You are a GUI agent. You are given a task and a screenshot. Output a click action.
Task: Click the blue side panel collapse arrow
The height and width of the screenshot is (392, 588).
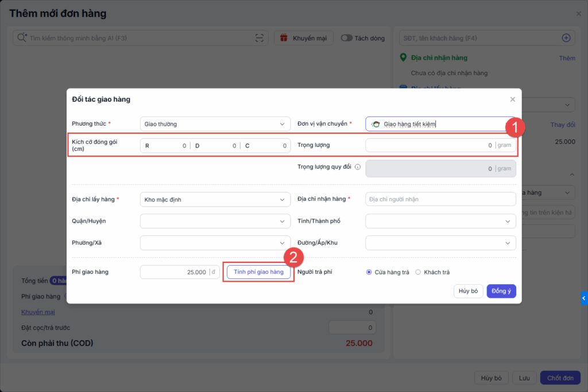tap(584, 298)
